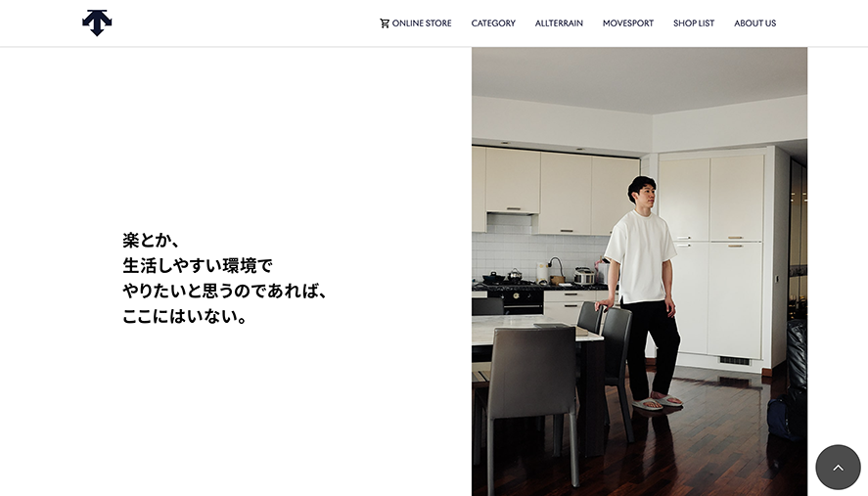Click the white T-shirt in the photo
868x496 pixels.
pyautogui.click(x=641, y=257)
